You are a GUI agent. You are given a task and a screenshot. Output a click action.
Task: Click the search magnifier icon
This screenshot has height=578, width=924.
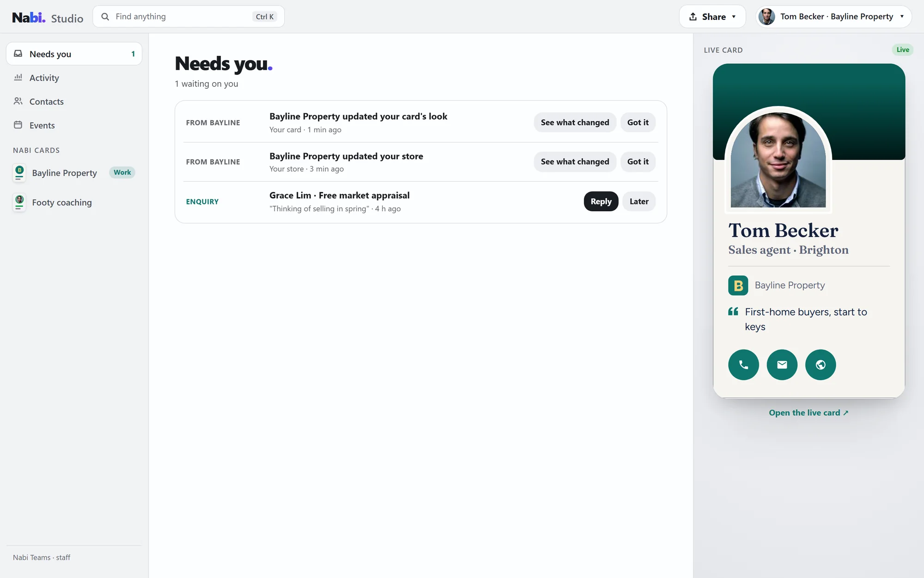click(x=105, y=17)
